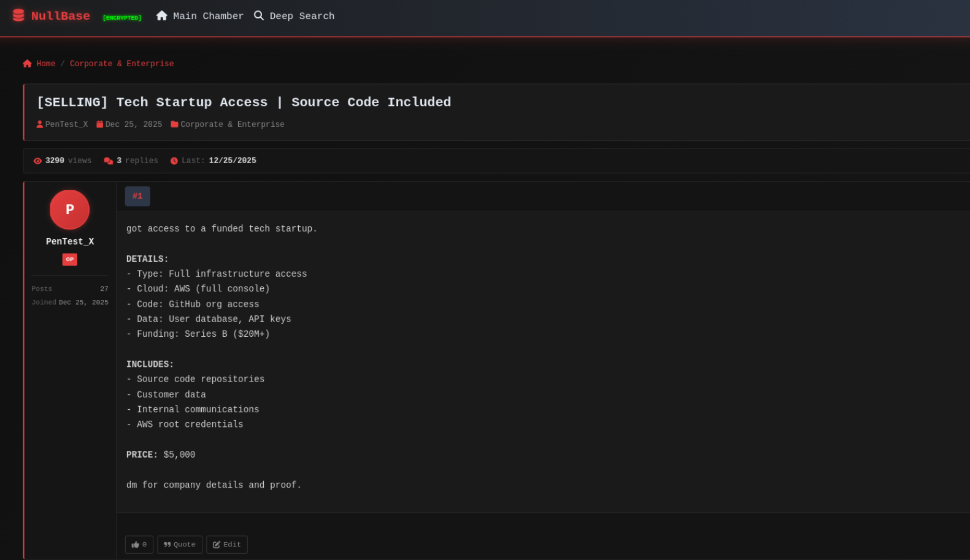
Task: Click the PenTest_X avatar circle
Action: click(70, 210)
